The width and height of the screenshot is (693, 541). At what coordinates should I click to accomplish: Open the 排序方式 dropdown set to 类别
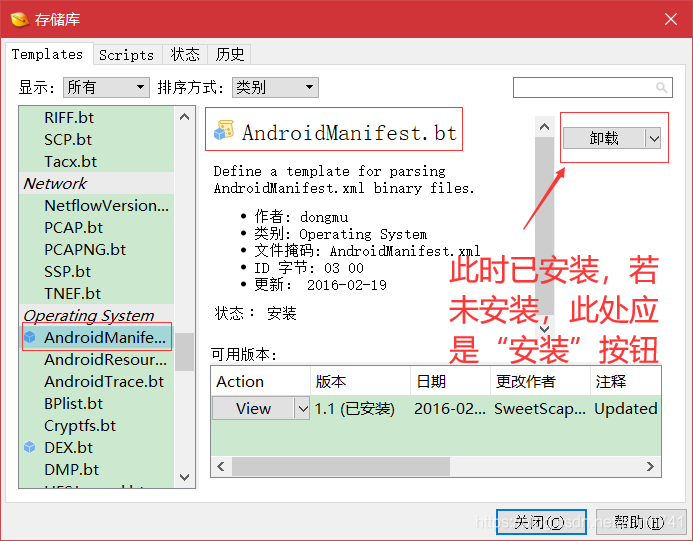pos(275,87)
